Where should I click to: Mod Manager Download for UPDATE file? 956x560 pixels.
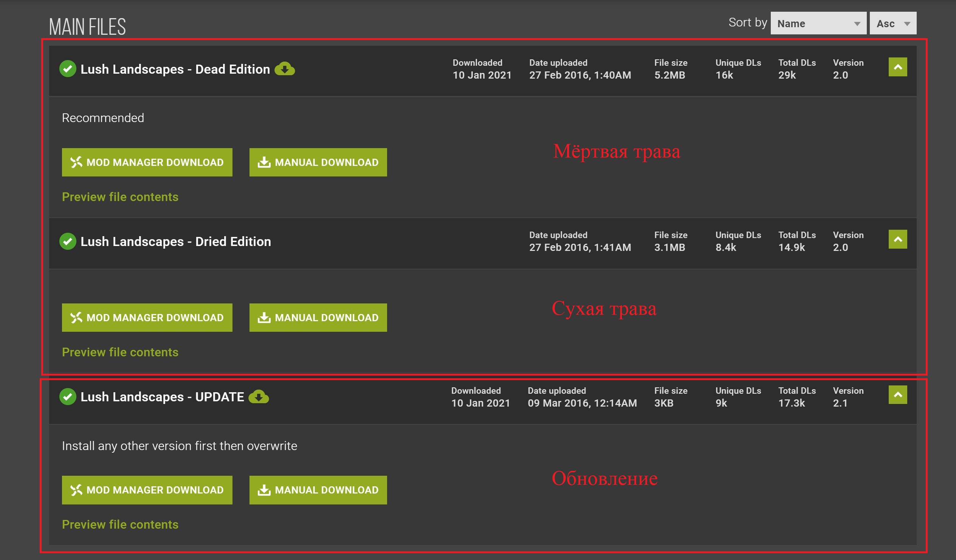click(147, 490)
